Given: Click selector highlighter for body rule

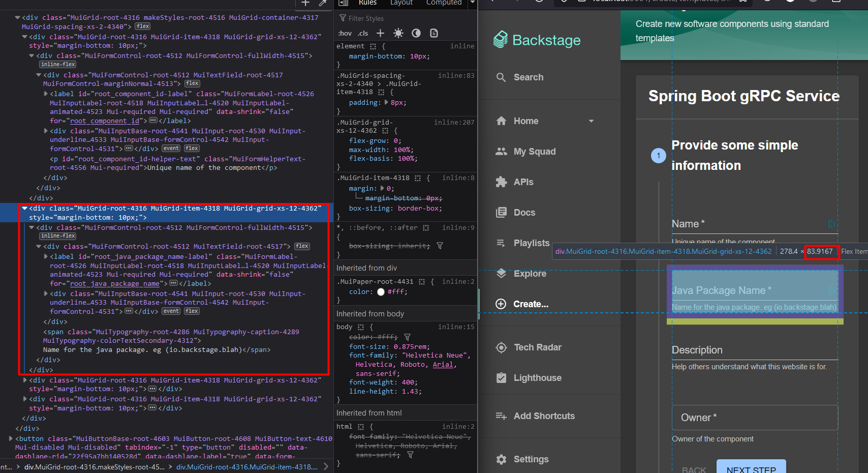Looking at the screenshot, I should [x=361, y=327].
